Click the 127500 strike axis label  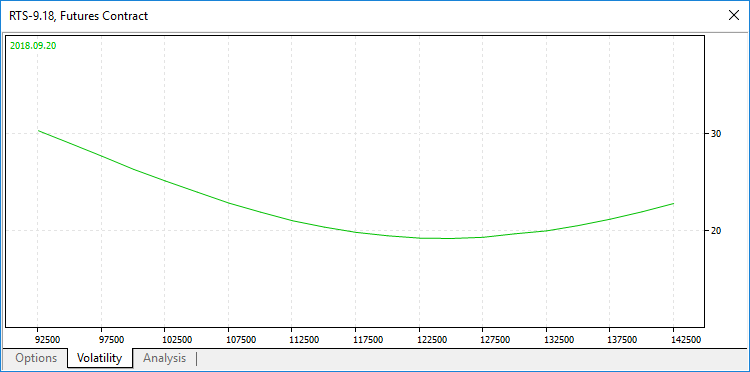(496, 339)
